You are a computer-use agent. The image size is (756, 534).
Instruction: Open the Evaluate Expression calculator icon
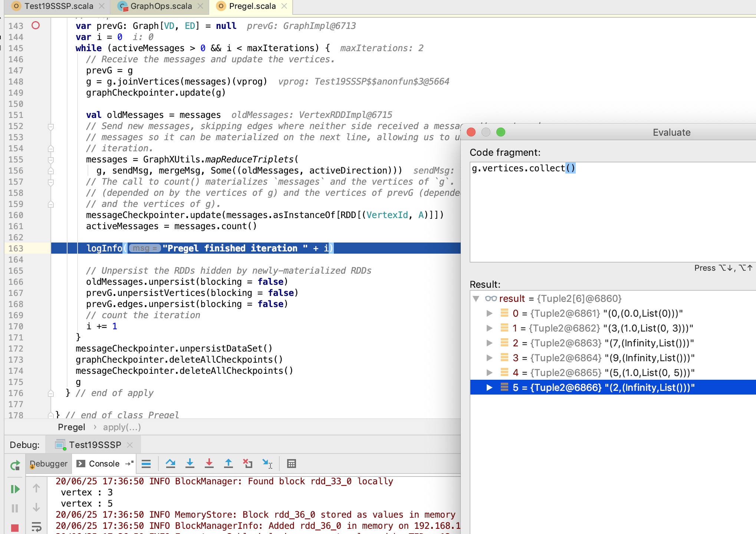point(292,464)
